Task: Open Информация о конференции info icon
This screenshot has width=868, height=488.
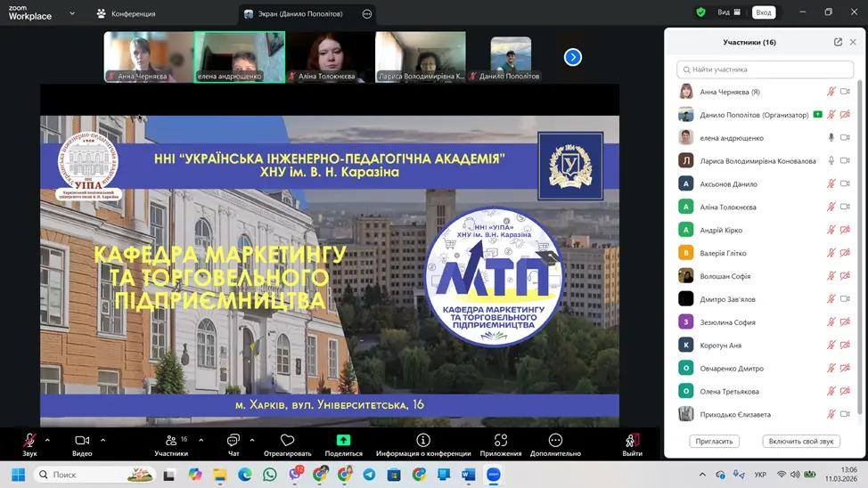Action: [x=423, y=441]
